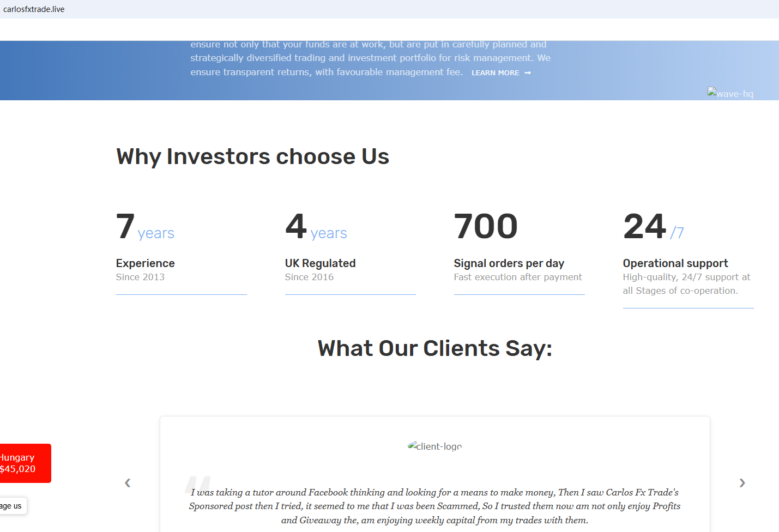779x532 pixels.
Task: Advance to next testimonial with right chevron
Action: pyautogui.click(x=742, y=482)
